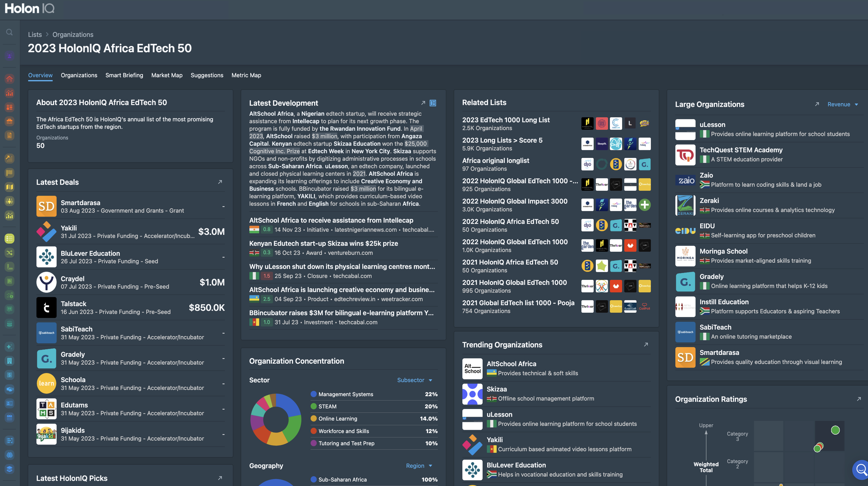This screenshot has height=486, width=868.
Task: Click the search icon in sidebar
Action: click(9, 32)
